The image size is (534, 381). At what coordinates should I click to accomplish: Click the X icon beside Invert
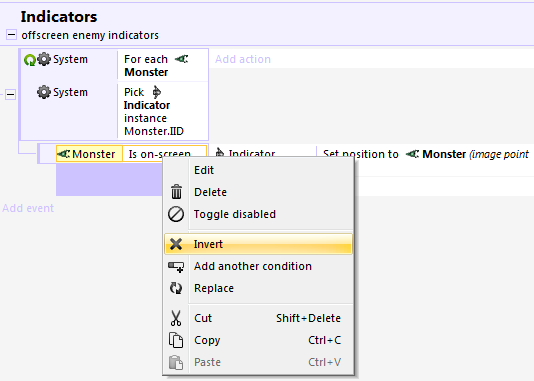coord(176,244)
